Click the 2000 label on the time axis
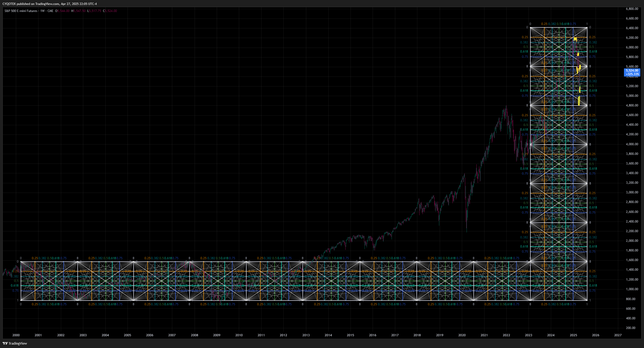 [16, 335]
